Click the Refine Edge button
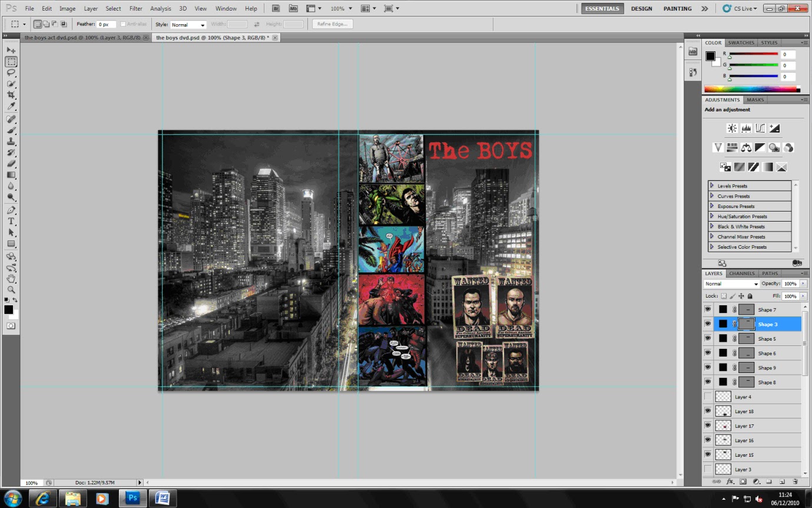This screenshot has width=812, height=508. click(x=333, y=24)
